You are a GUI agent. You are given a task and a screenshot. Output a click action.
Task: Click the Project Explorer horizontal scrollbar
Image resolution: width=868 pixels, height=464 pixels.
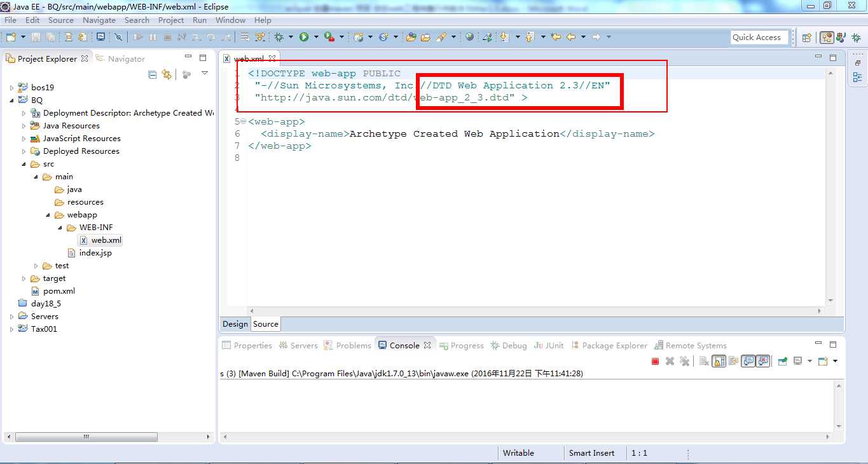86,437
